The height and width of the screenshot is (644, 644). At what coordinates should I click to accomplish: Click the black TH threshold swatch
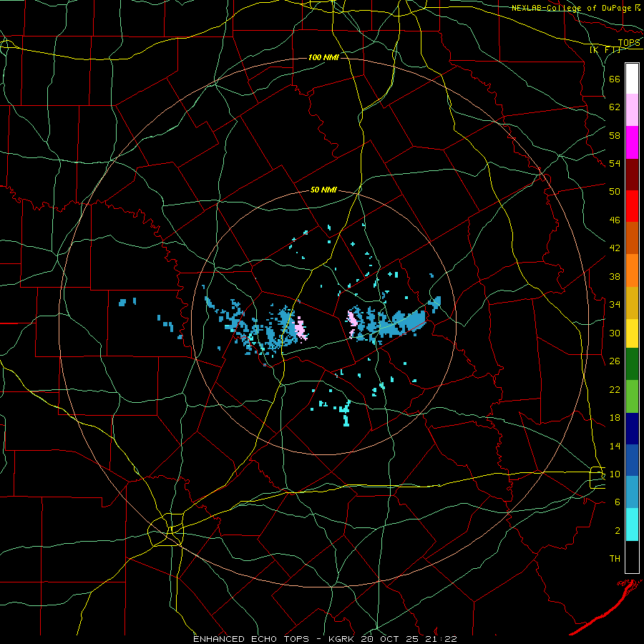[632, 557]
